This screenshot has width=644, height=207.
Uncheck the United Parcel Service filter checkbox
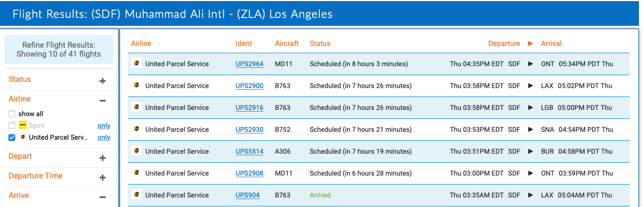tap(12, 137)
